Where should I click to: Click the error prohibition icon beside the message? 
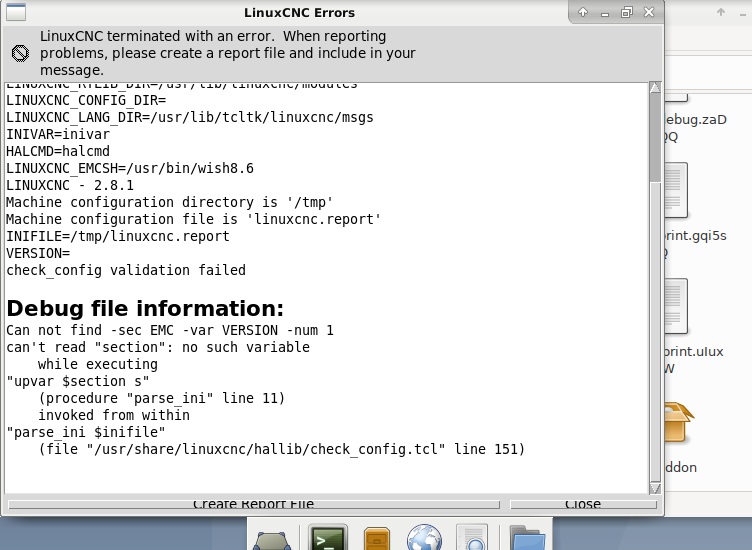point(20,53)
